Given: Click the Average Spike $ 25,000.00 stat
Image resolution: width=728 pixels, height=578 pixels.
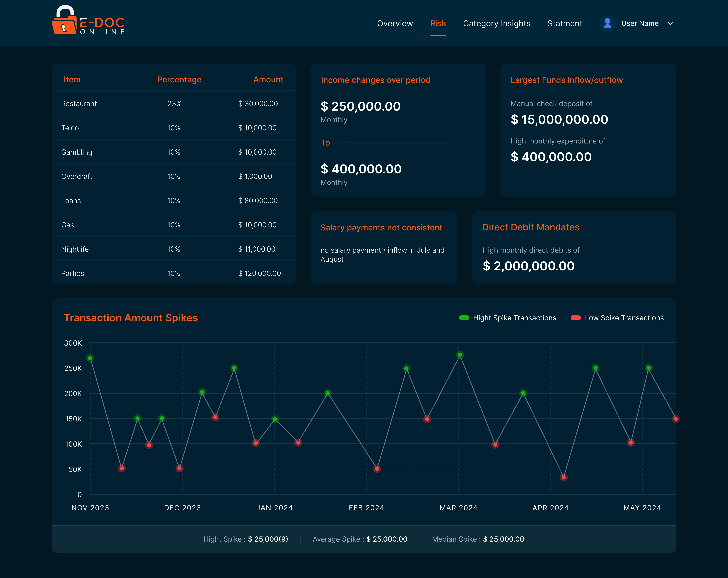Looking at the screenshot, I should click(x=360, y=539).
